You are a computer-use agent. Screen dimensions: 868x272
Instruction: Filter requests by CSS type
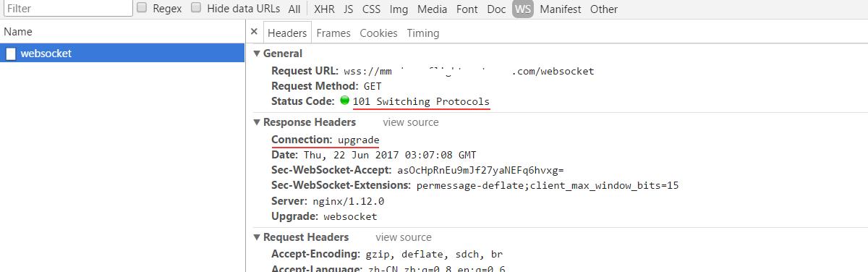click(371, 9)
